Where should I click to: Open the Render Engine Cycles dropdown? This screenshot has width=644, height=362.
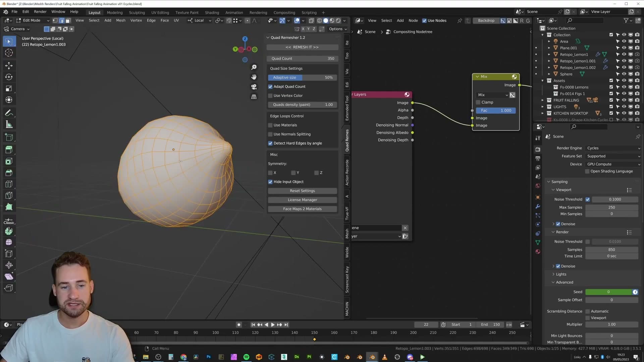(613, 148)
